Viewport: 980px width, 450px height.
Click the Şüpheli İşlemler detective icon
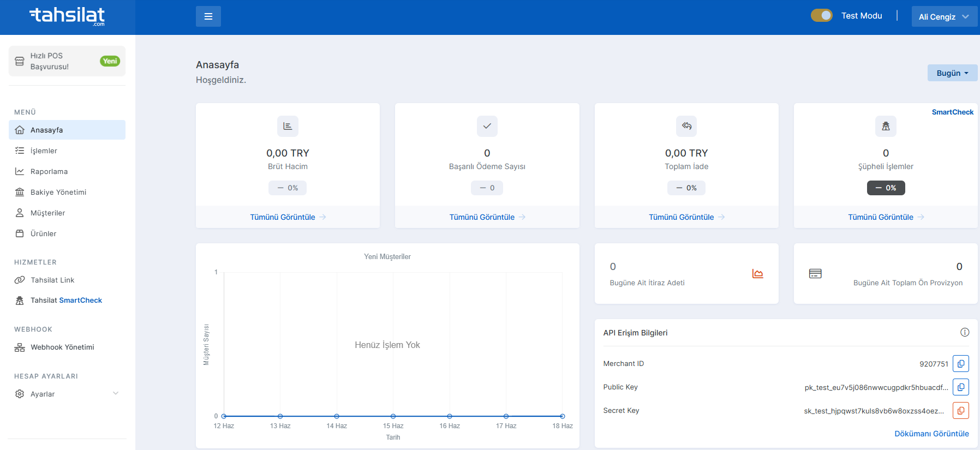coord(886,126)
